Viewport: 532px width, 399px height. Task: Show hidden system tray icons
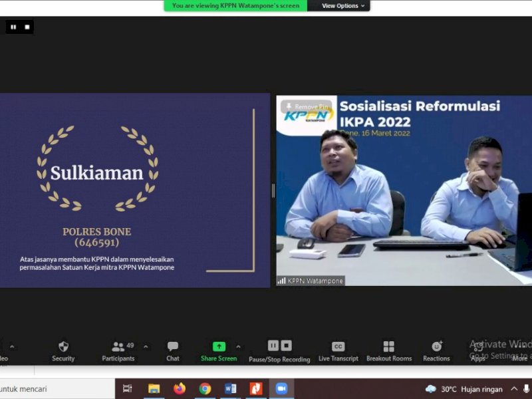[514, 389]
